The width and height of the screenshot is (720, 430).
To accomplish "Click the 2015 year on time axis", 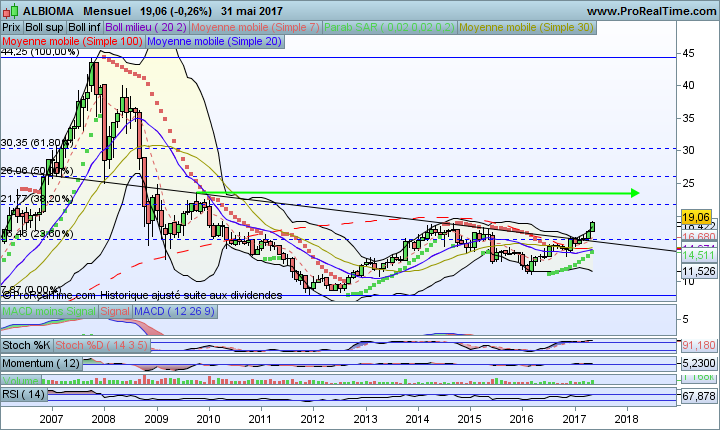I will click(x=470, y=419).
